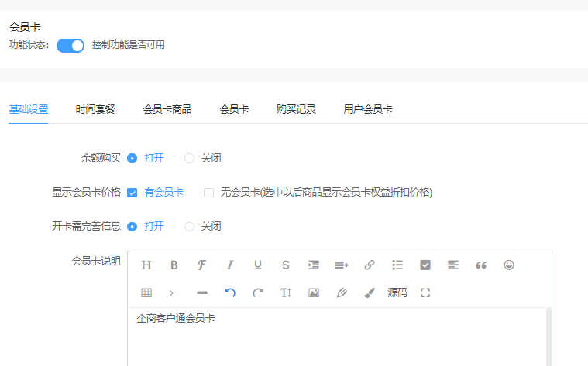The height and width of the screenshot is (366, 588).
Task: Go to the 会员卡 tab
Action: click(x=234, y=109)
